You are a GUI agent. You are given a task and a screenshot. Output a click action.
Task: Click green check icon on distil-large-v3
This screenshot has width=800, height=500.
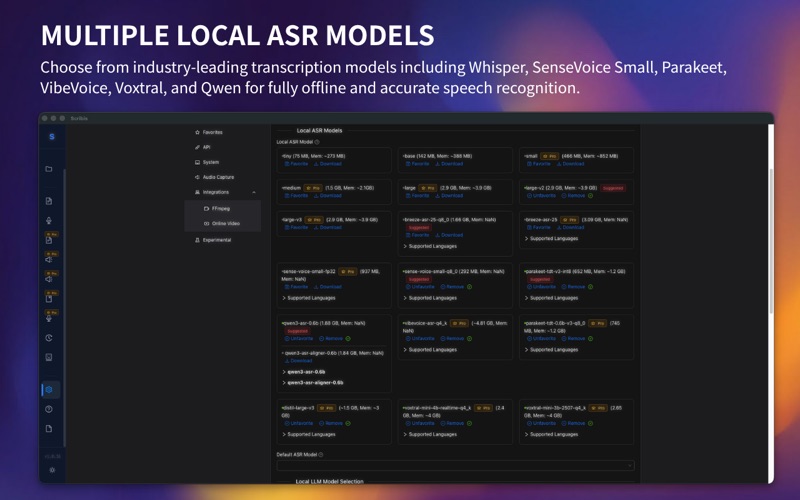click(x=348, y=423)
